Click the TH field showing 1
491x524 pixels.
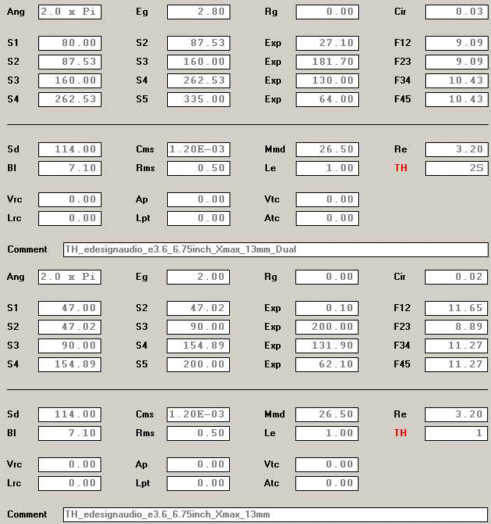456,433
